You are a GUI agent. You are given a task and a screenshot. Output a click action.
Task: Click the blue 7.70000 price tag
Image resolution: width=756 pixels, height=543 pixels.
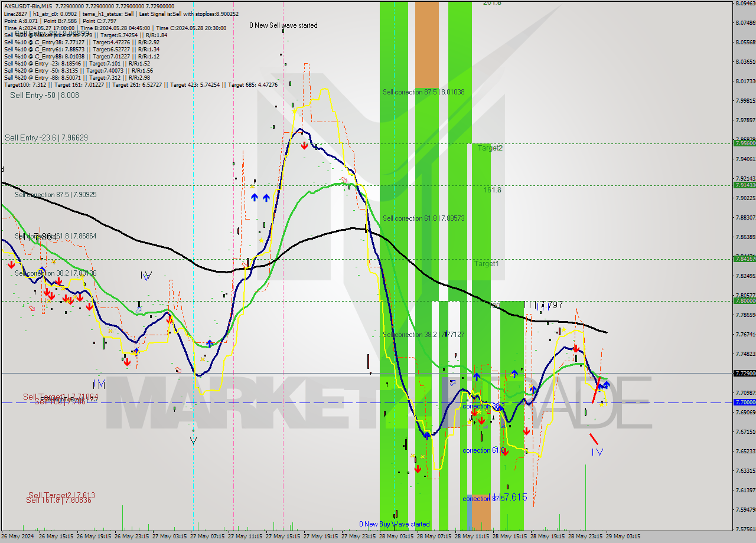point(744,402)
